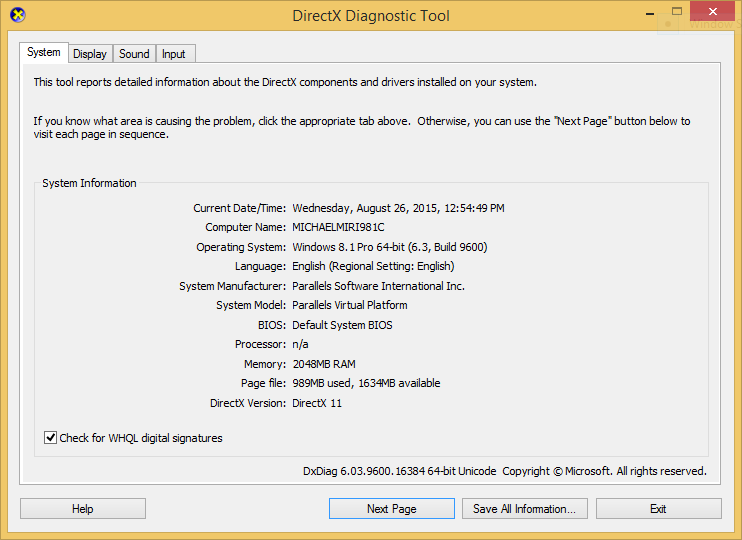Screen dimensions: 742x540
Task: Minimize the DirectX Diagnostic Tool window
Action: 650,14
